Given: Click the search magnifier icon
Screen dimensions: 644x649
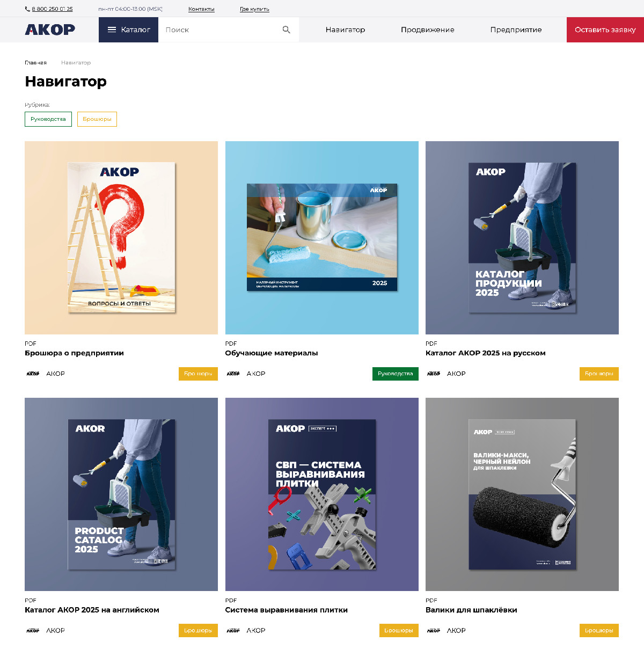Looking at the screenshot, I should click(287, 30).
